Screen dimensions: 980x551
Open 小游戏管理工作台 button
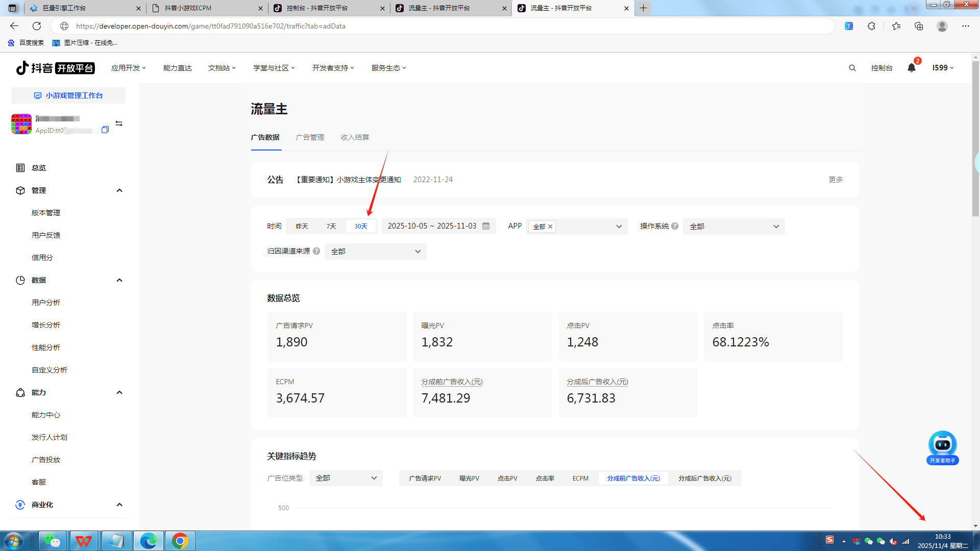68,95
